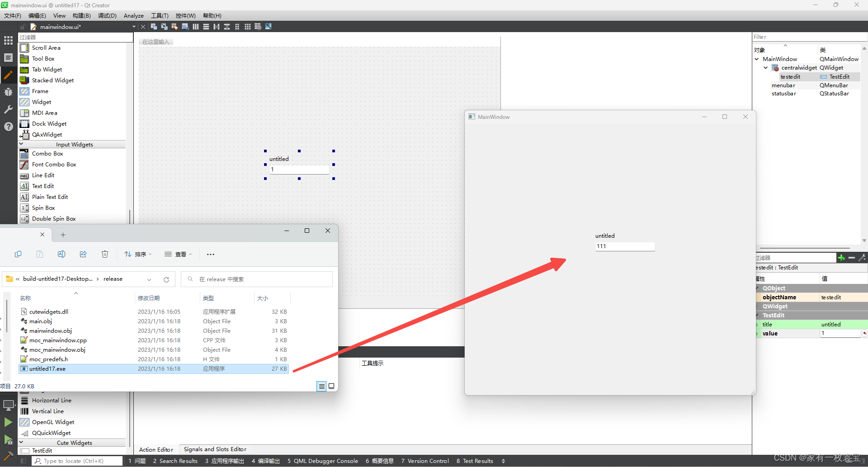Image resolution: width=868 pixels, height=467 pixels.
Task: Click the green Run button in sidebar
Action: coord(8,422)
